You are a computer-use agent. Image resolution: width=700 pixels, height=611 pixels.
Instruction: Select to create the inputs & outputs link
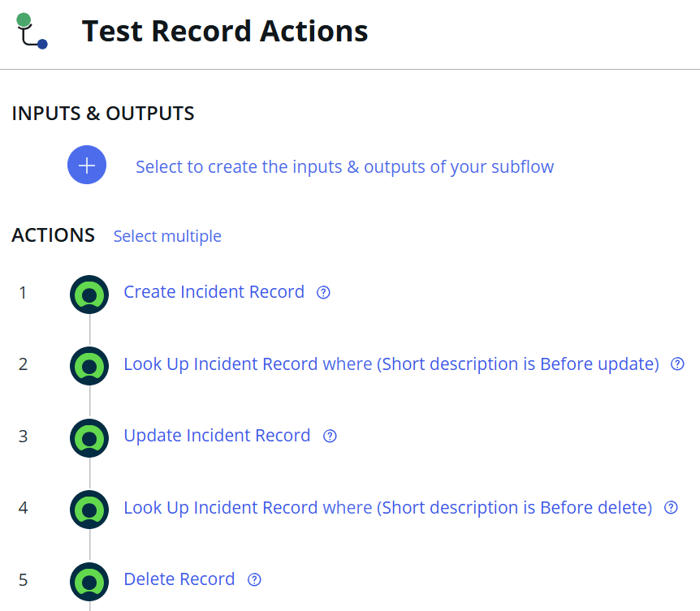[344, 167]
